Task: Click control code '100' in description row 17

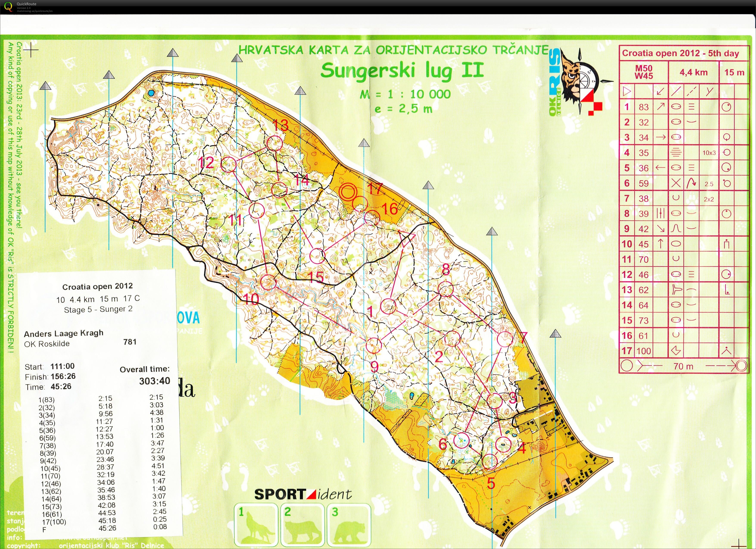Action: click(x=643, y=351)
